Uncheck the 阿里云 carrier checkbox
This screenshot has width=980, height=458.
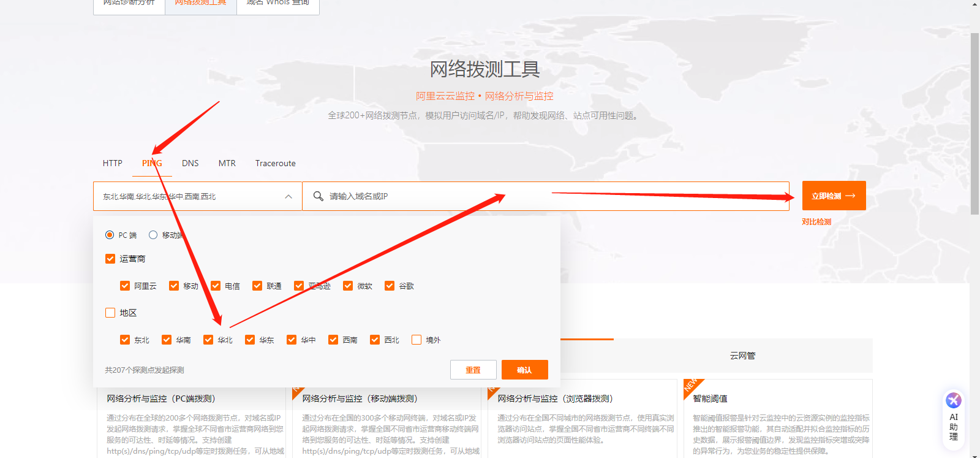tap(125, 286)
